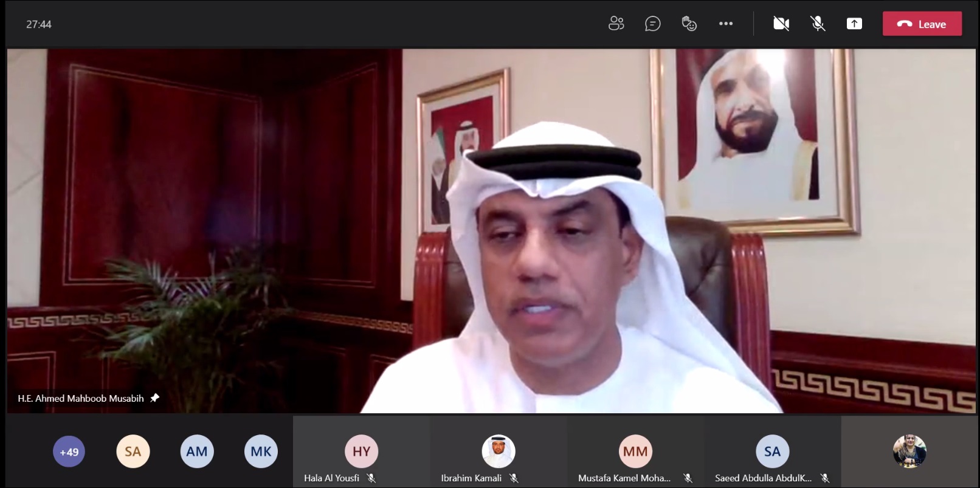
Task: Click the Saeed Abdulla AbdulK... name label
Action: pyautogui.click(x=763, y=478)
